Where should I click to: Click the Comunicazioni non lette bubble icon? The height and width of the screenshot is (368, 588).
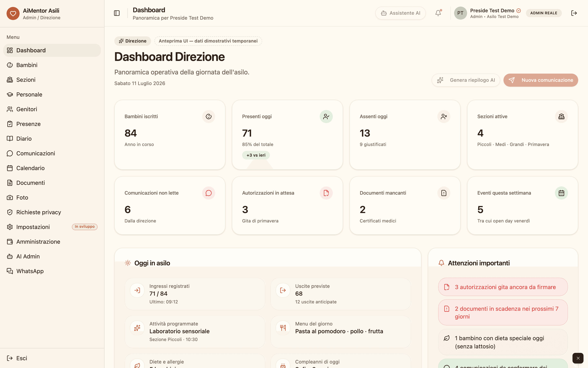pos(208,193)
